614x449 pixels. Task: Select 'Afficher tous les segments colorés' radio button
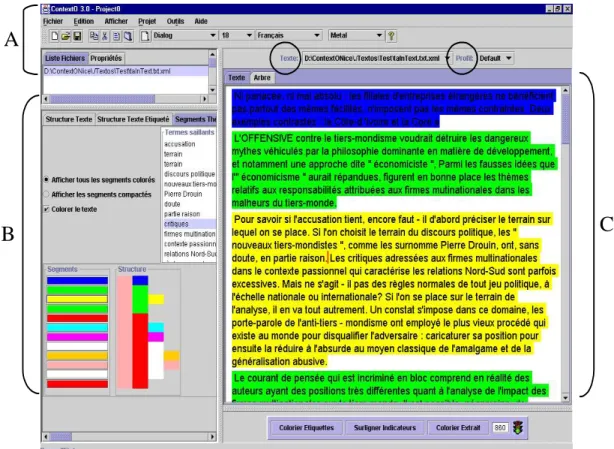47,180
